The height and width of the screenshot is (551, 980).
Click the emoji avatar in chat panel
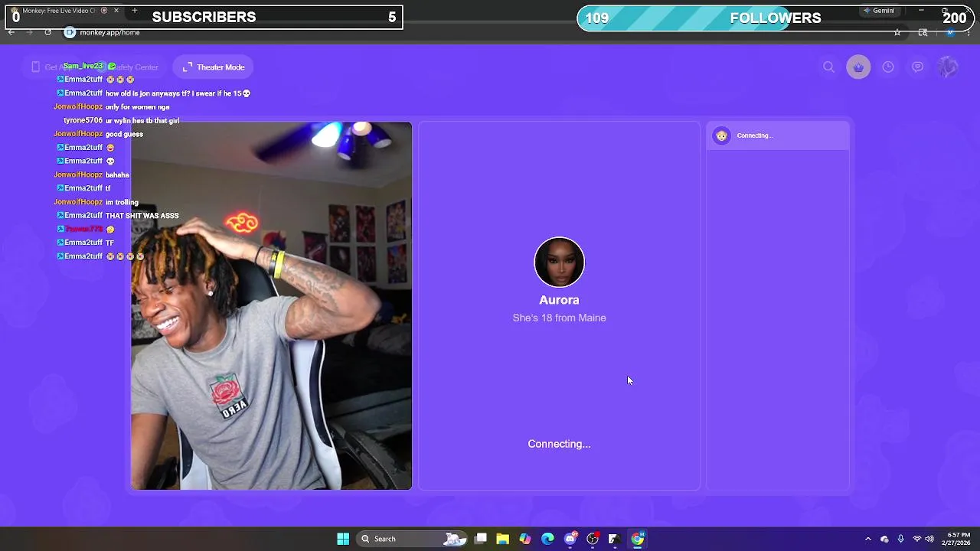coord(721,135)
